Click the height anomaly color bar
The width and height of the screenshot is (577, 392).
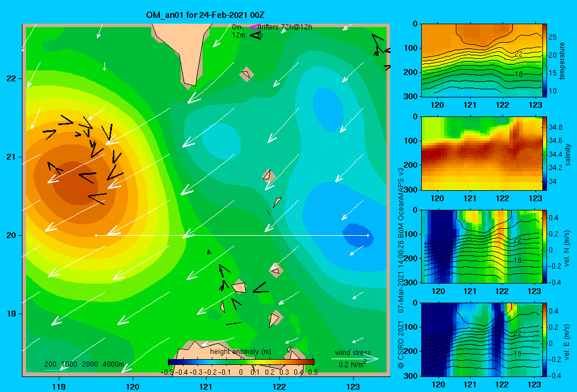tap(241, 362)
